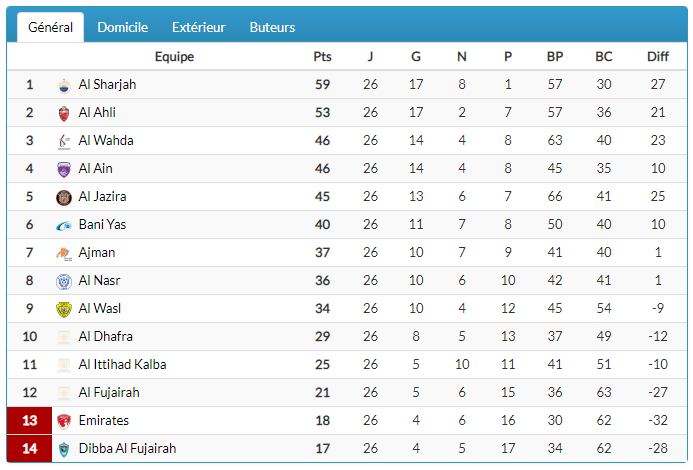Click the Emirates club red logo
The height and width of the screenshot is (470, 693).
coord(64,421)
